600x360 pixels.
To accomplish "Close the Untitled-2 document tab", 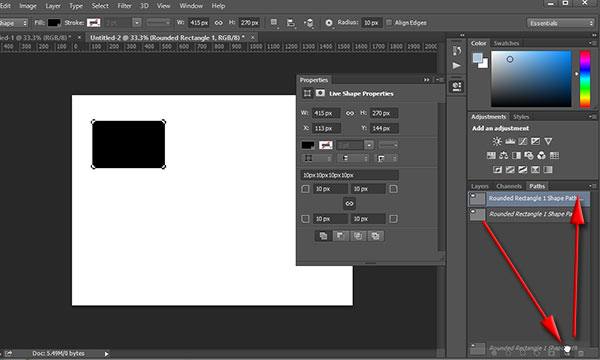I will (253, 37).
